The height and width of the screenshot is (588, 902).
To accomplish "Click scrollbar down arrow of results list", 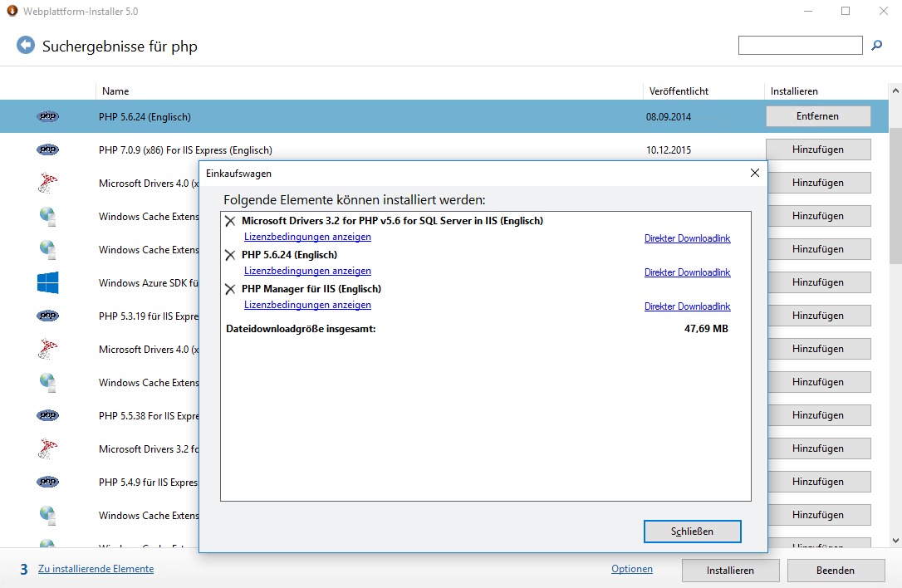I will click(x=895, y=541).
